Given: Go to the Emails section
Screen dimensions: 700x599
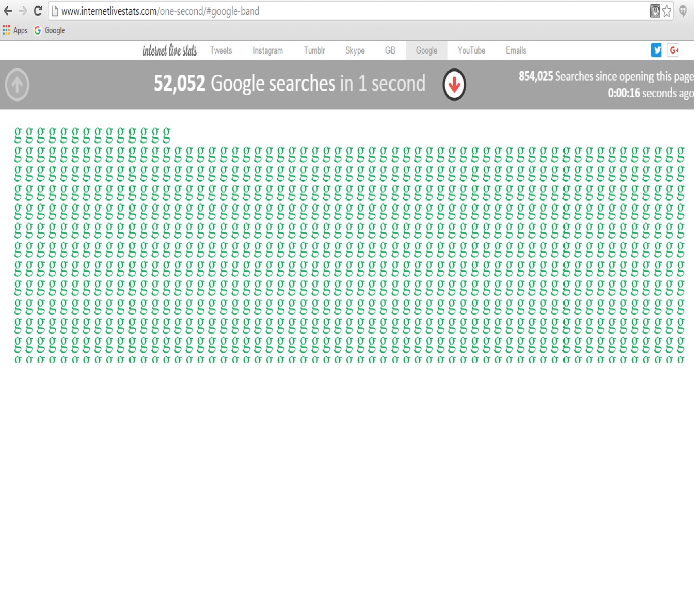Looking at the screenshot, I should click(x=516, y=51).
